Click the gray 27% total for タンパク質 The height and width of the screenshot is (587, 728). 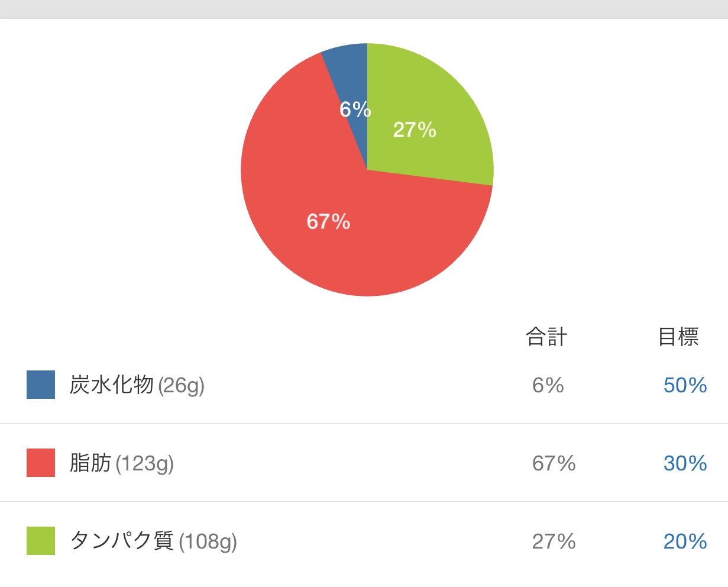(554, 541)
